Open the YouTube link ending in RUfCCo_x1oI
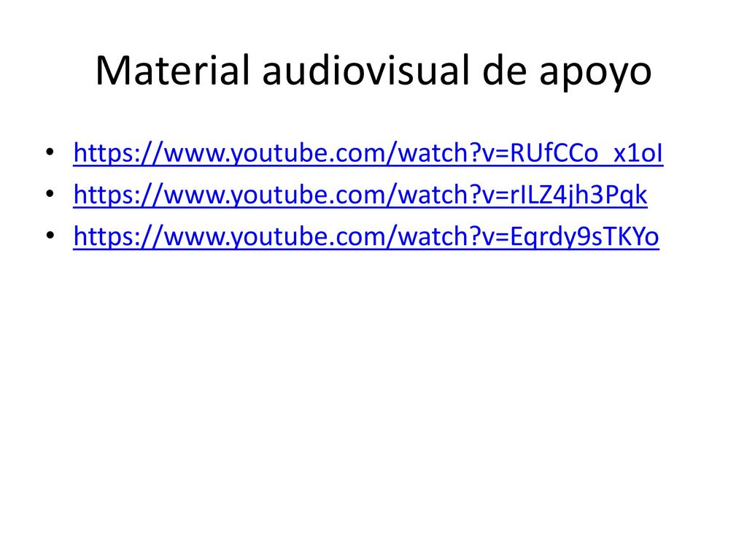The height and width of the screenshot is (560, 747). 368,153
